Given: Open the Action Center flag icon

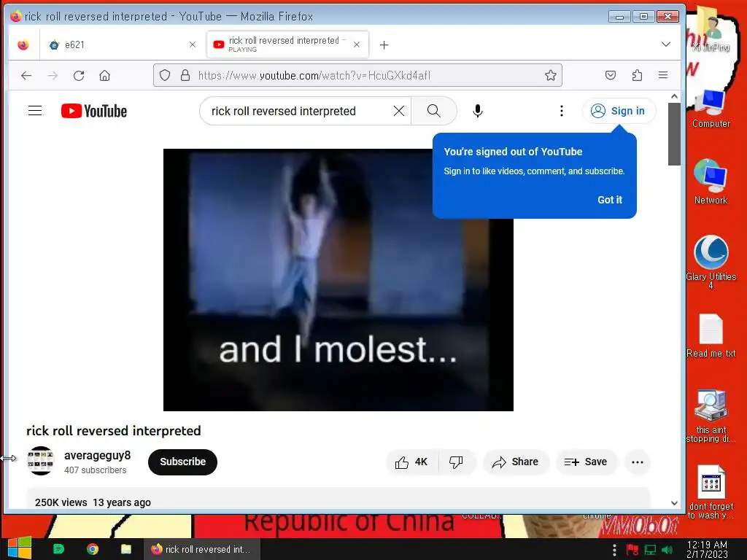Looking at the screenshot, I should pyautogui.click(x=632, y=550).
